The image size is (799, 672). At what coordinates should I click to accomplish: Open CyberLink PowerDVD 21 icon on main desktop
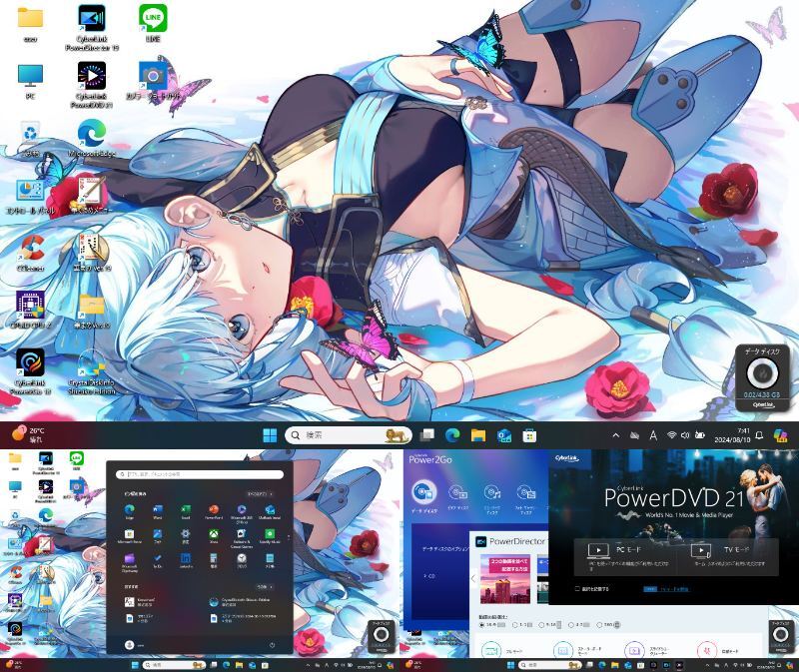pyautogui.click(x=92, y=85)
